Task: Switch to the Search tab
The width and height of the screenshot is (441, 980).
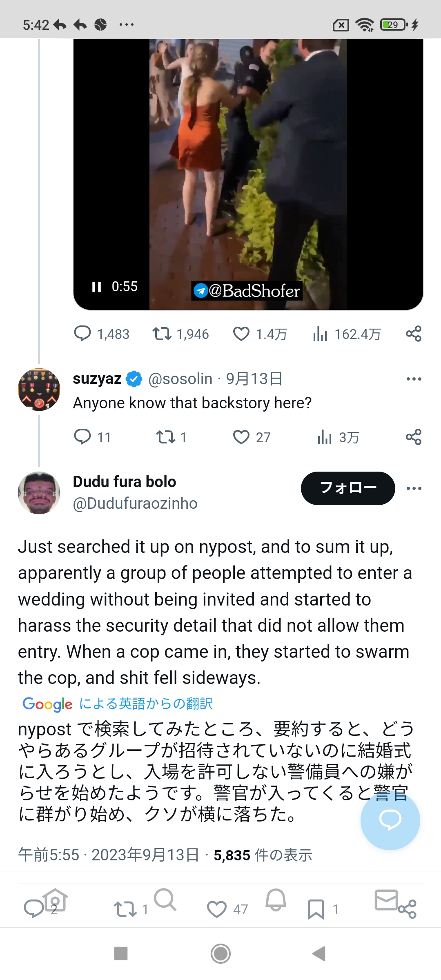Action: 165,899
